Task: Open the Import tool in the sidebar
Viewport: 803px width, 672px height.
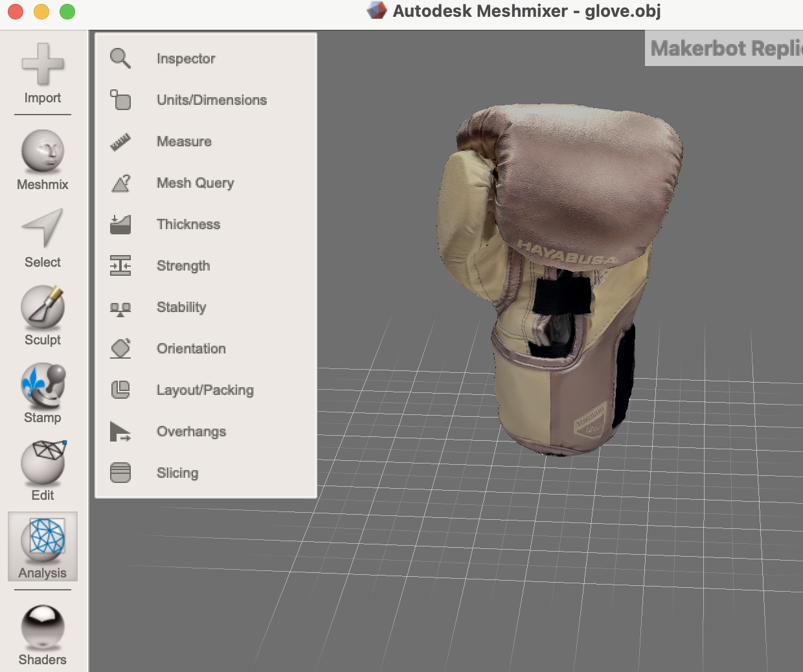Action: pyautogui.click(x=42, y=71)
